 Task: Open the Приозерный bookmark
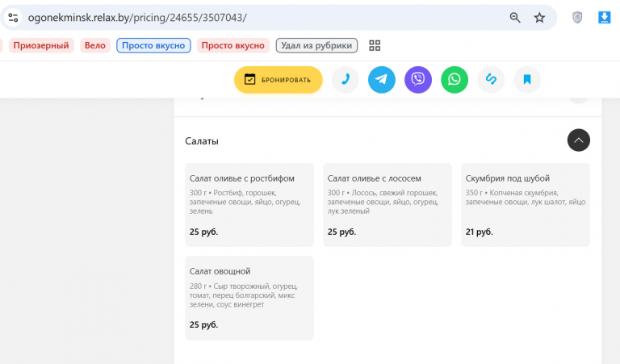(41, 45)
